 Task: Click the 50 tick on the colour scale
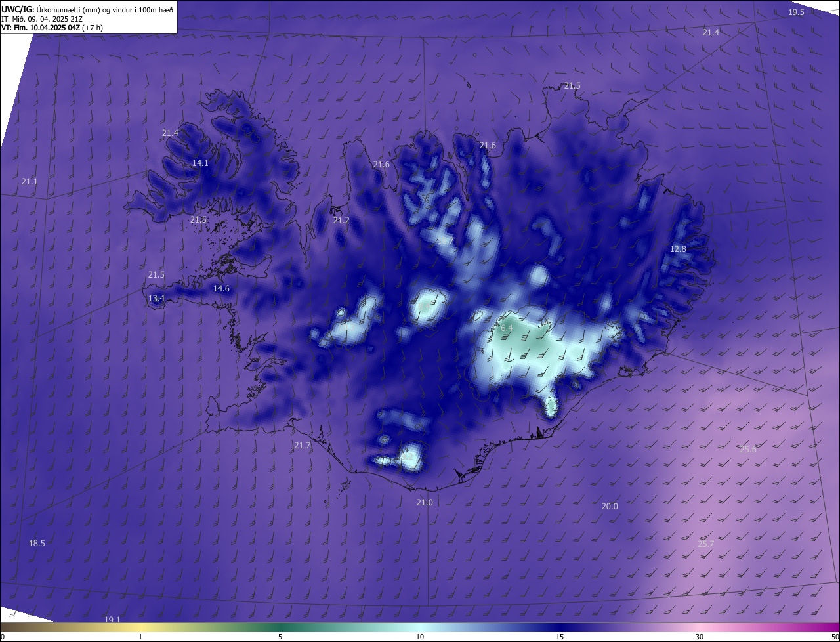click(x=835, y=637)
